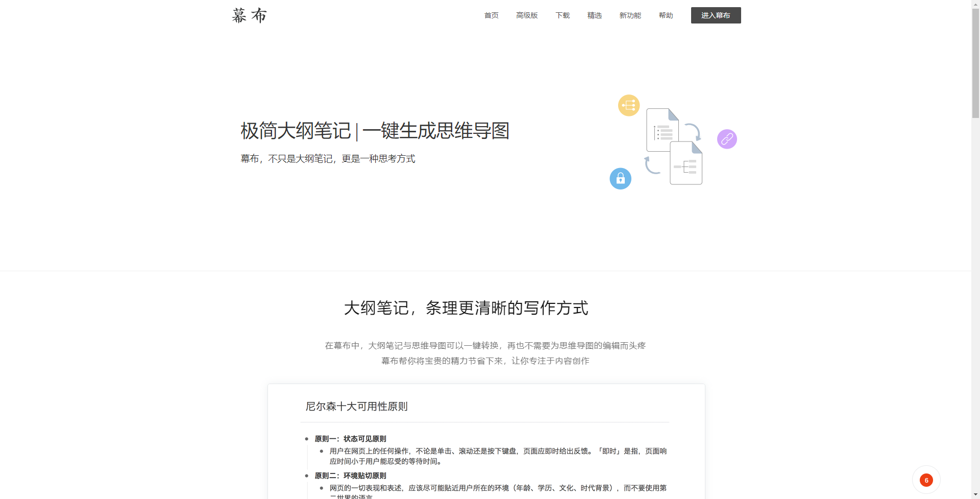Open the 帮助 navigation link
This screenshot has width=980, height=499.
666,15
